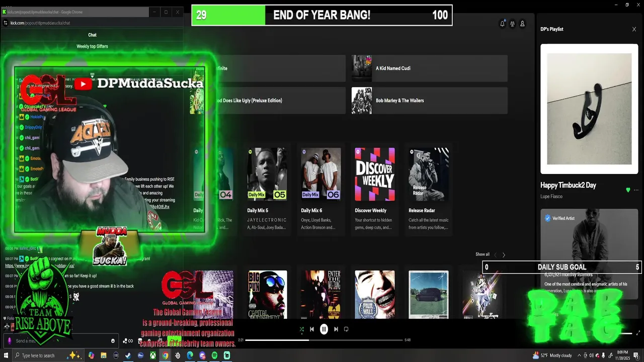Open the emoji picker in Kick chat

click(113, 341)
